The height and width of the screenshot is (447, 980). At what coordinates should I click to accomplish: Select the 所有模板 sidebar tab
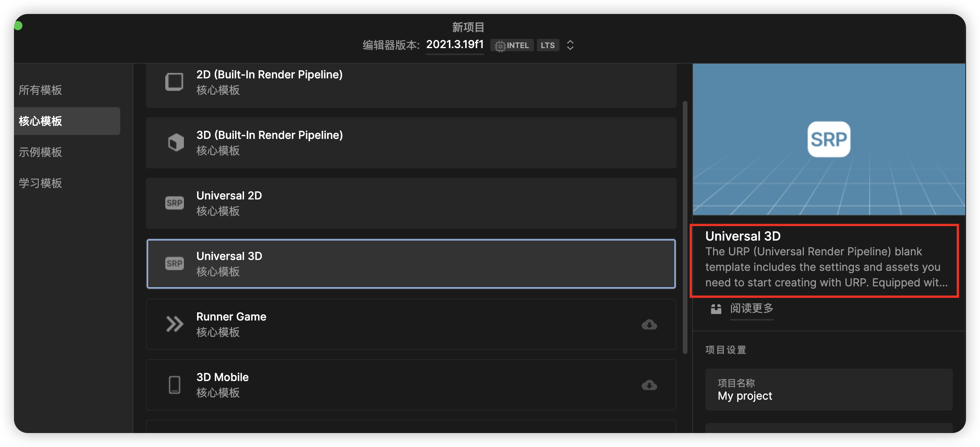tap(40, 90)
